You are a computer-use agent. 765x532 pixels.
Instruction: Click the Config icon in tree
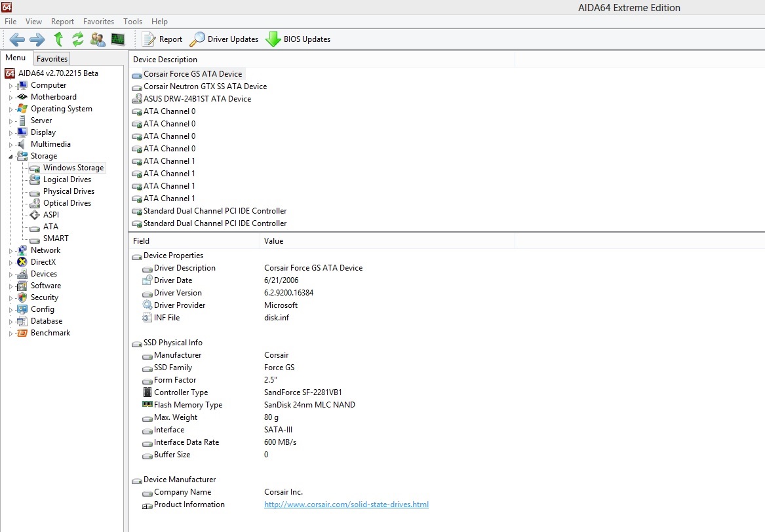pos(22,309)
